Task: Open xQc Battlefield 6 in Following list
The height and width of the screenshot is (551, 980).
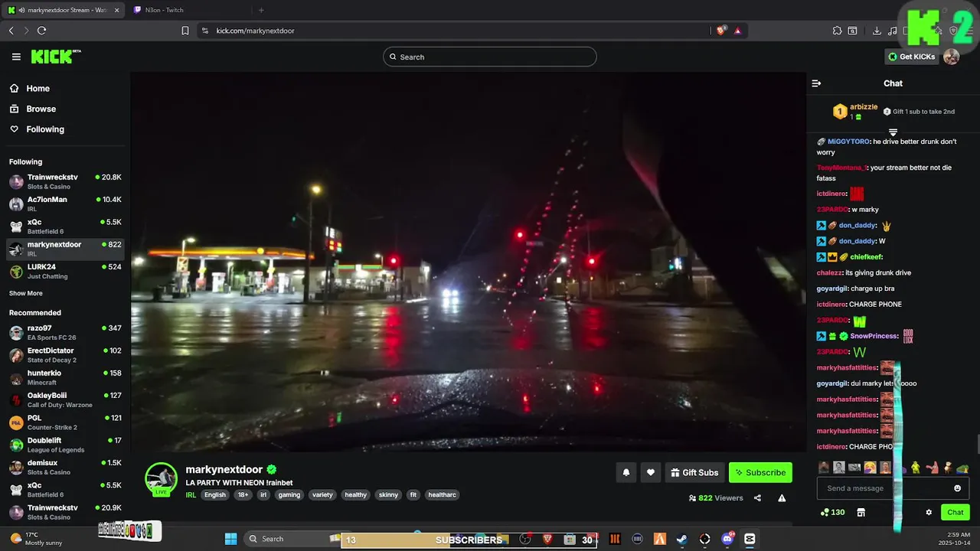Action: point(65,227)
